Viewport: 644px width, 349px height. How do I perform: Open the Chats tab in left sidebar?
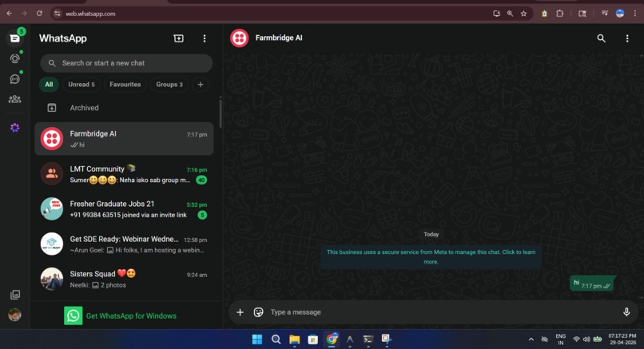point(15,38)
